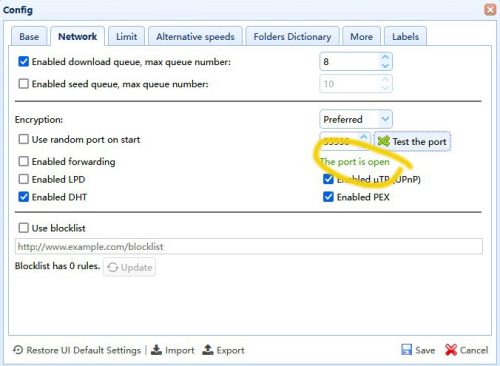Toggle the Enabled uTP checkbox
The width and height of the screenshot is (500, 366).
[x=328, y=179]
